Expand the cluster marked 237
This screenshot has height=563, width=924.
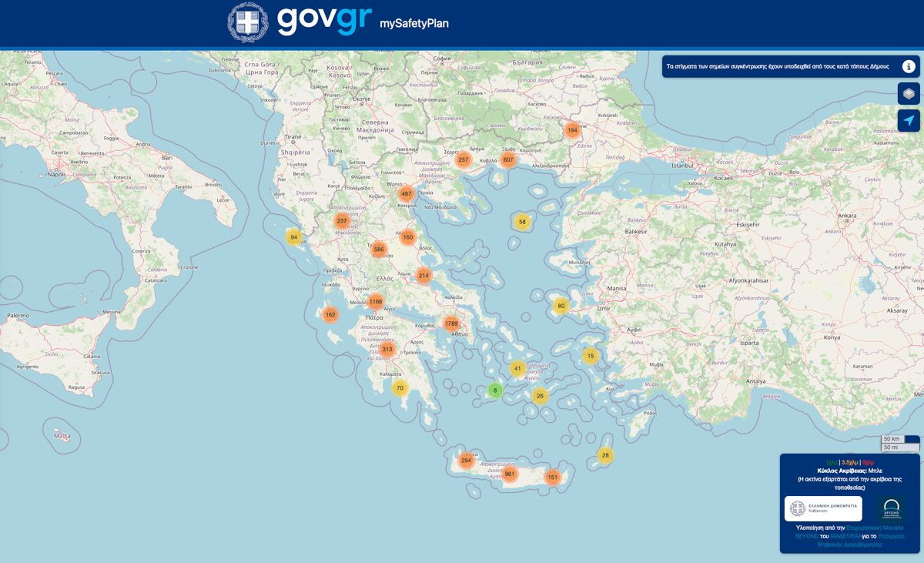[342, 221]
